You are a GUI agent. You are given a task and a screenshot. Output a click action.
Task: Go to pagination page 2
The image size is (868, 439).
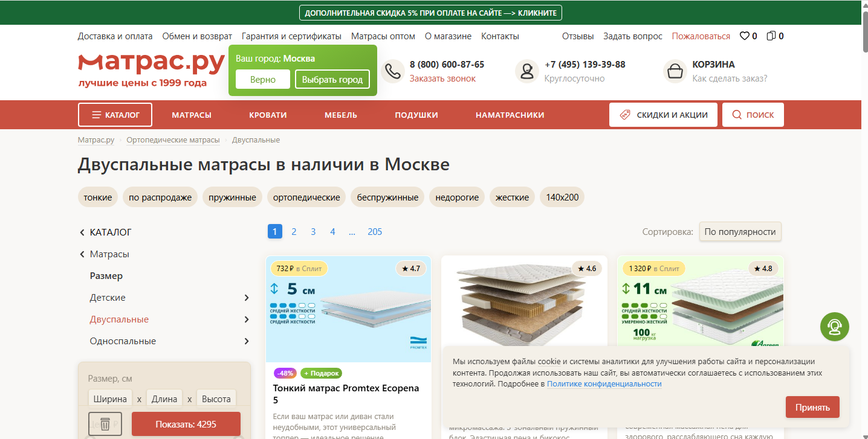click(294, 231)
